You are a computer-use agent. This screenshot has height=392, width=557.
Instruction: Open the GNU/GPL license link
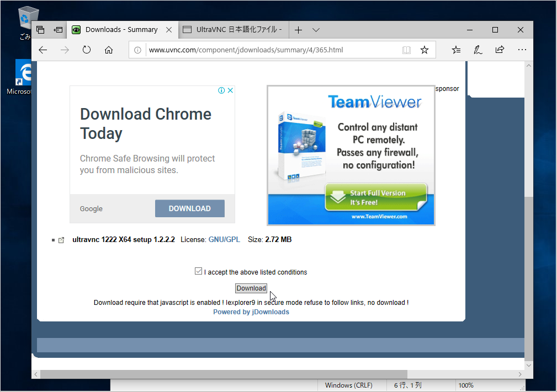(x=224, y=240)
